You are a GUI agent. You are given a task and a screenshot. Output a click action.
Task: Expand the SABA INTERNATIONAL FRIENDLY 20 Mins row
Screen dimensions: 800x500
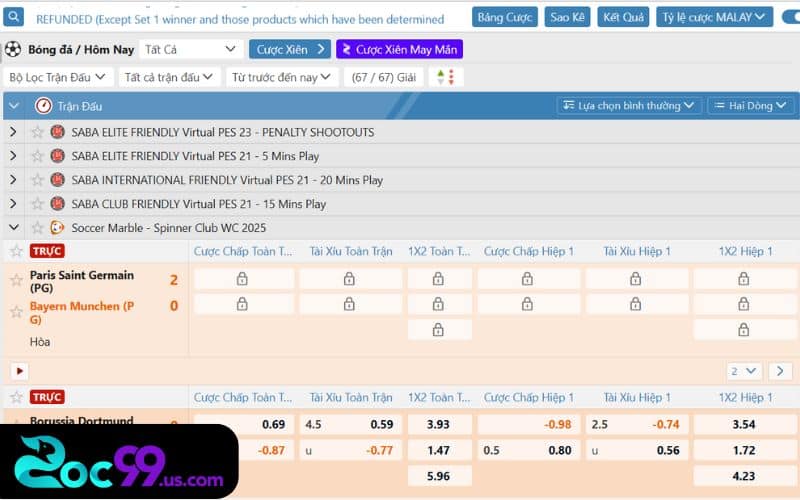pyautogui.click(x=13, y=180)
